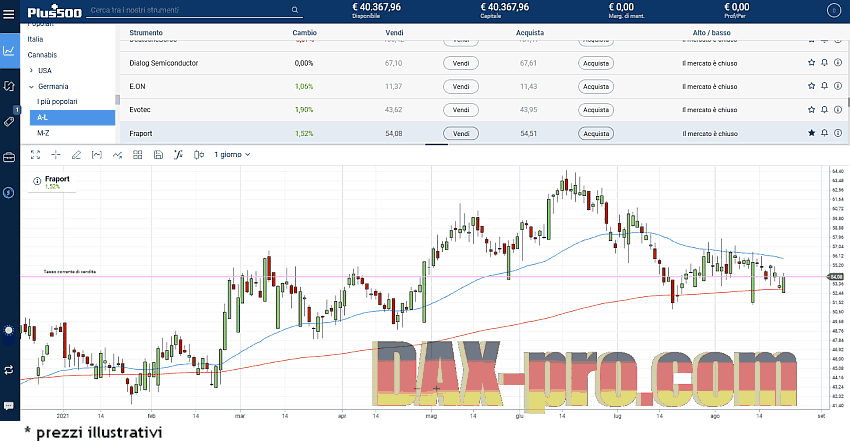Add E.ON to favorites star
Screen dimensions: 850x442
pyautogui.click(x=812, y=86)
